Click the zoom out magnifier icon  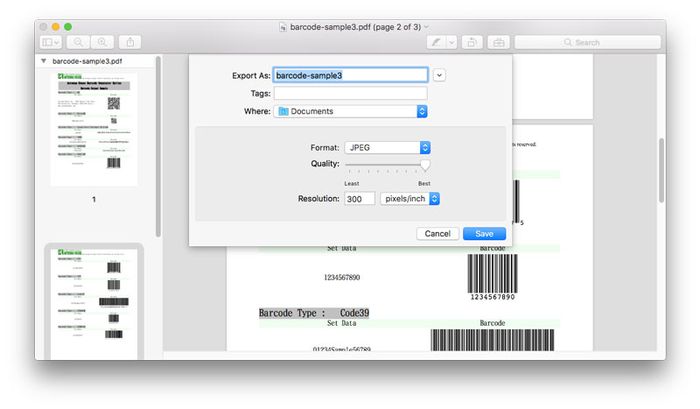(79, 42)
